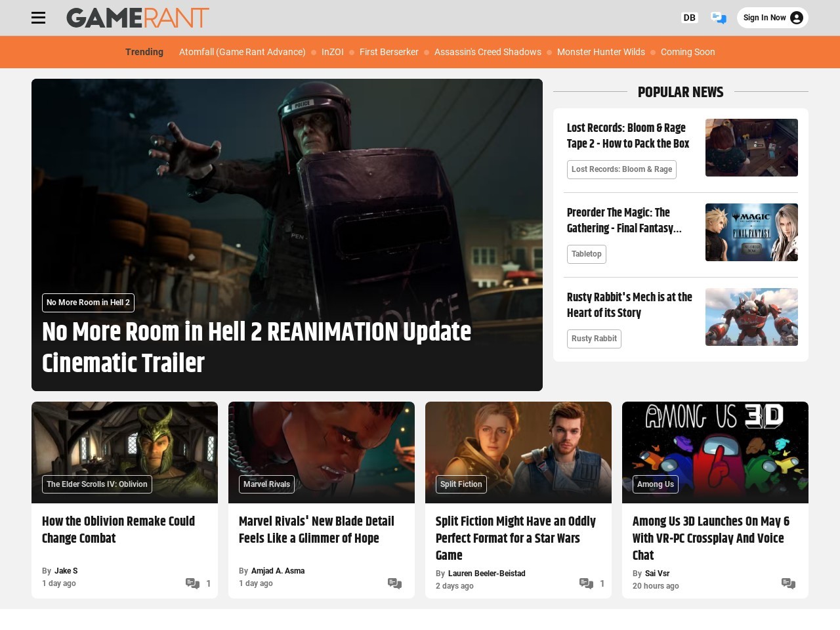This screenshot has height=630, width=840.
Task: Click the POPULAR NEWS heading
Action: (681, 92)
